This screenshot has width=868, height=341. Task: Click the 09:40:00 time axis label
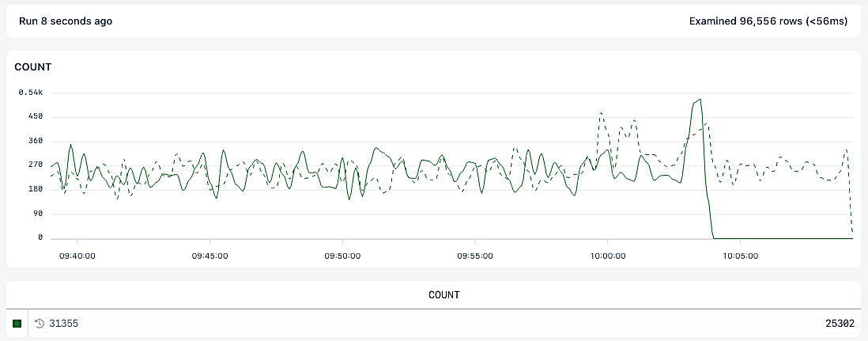coord(77,256)
